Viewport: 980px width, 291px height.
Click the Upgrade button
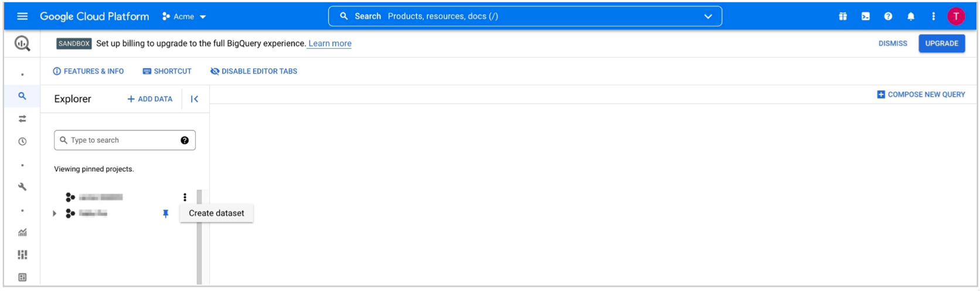click(x=941, y=43)
